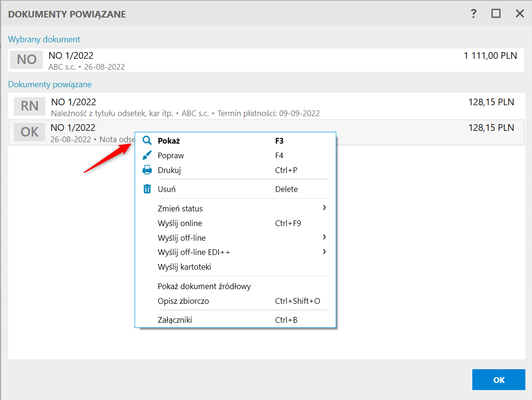Open the Wyślij off-line EDI++ submenu arrow
Screen dimensions: 532x400
click(324, 252)
